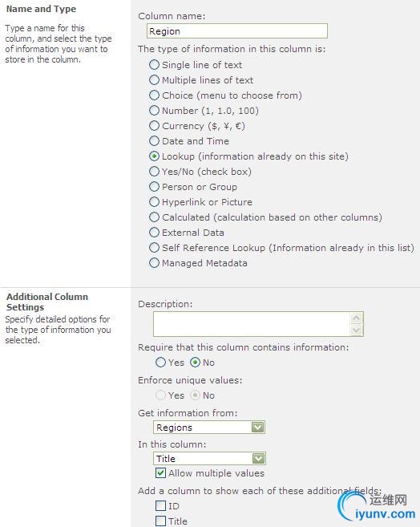The width and height of the screenshot is (420, 527).
Task: Select Single line of text type
Action: point(154,64)
